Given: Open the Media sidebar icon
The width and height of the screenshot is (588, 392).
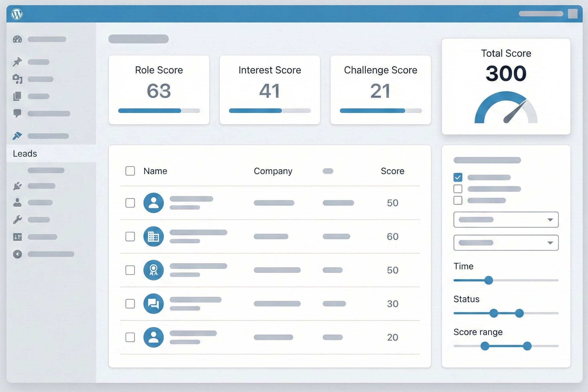Looking at the screenshot, I should point(17,79).
